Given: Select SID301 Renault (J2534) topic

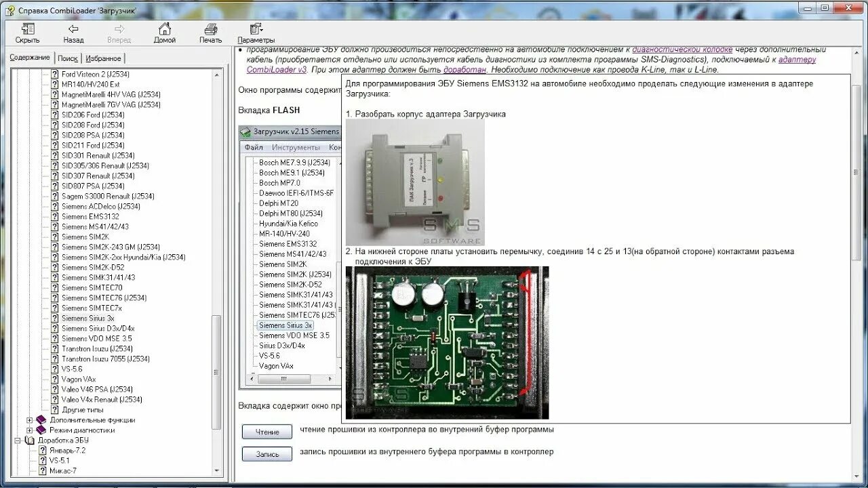Looking at the screenshot, I should [98, 155].
